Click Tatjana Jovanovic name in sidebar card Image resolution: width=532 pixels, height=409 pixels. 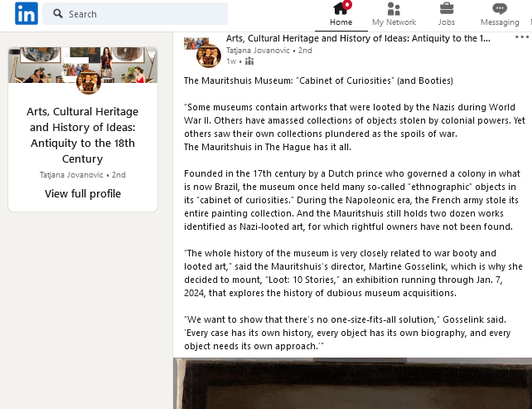point(71,175)
